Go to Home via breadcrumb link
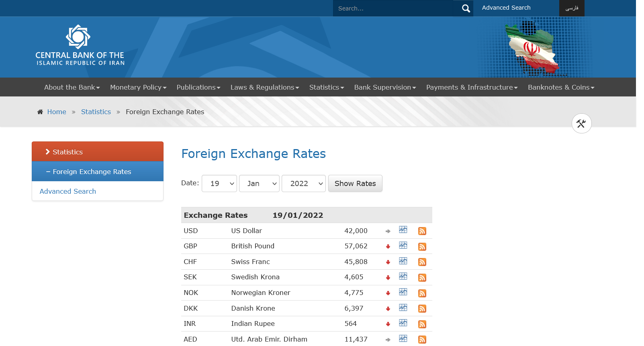The width and height of the screenshot is (644, 346). point(57,112)
